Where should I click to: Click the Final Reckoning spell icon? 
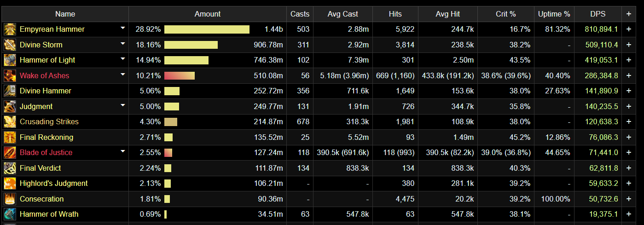10,137
